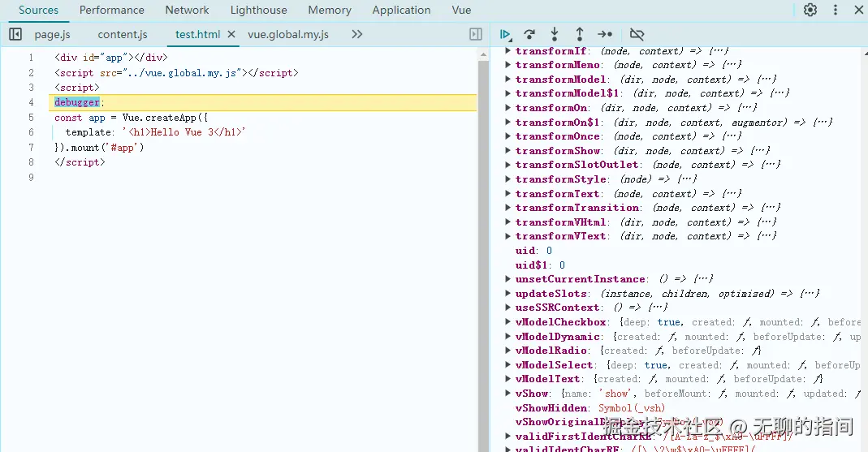Open the Lighthouse panel tab
The width and height of the screenshot is (868, 452).
point(258,11)
